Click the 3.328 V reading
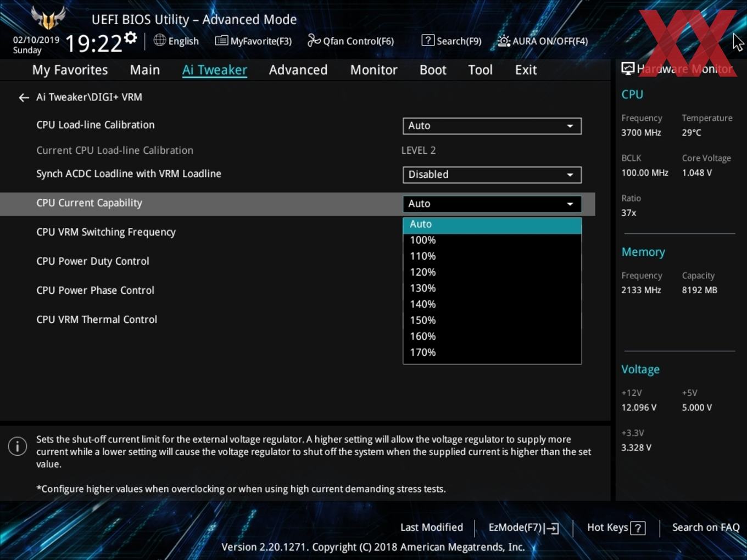Viewport: 747px width, 560px height. coord(636,447)
